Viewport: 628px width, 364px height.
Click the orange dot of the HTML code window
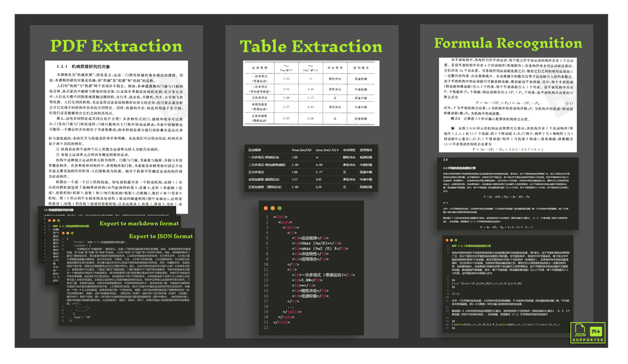tap(273, 208)
